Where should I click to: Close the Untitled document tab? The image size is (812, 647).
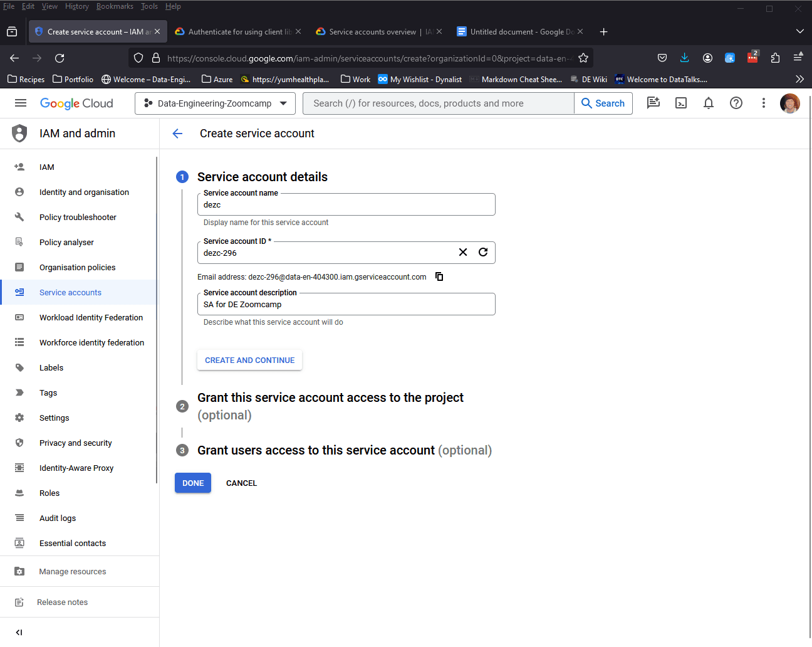[x=580, y=31]
